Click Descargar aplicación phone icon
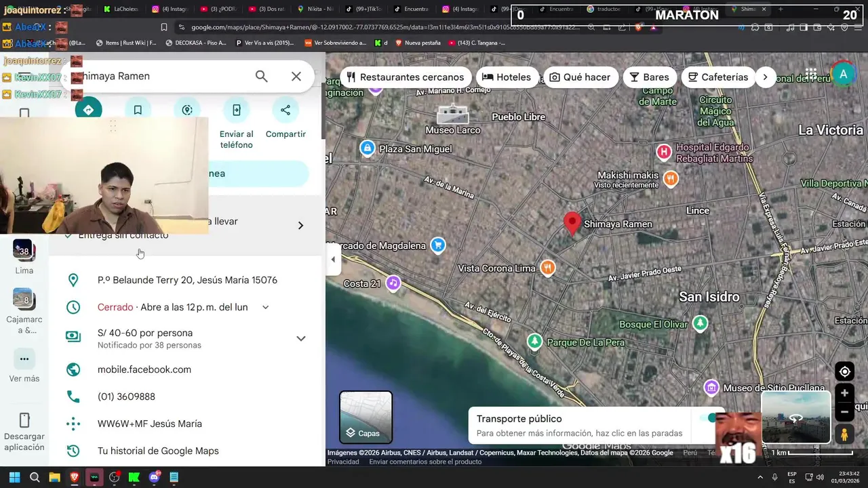868x488 pixels. (x=24, y=420)
